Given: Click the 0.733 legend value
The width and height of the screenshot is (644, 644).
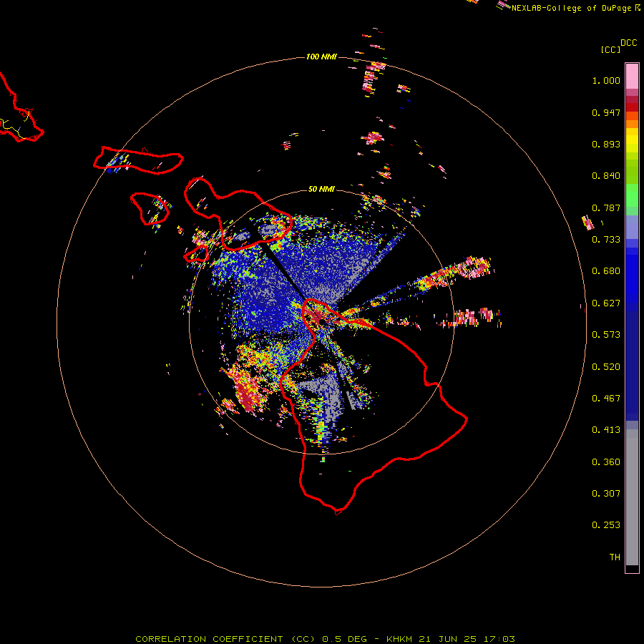Looking at the screenshot, I should pyautogui.click(x=606, y=240).
